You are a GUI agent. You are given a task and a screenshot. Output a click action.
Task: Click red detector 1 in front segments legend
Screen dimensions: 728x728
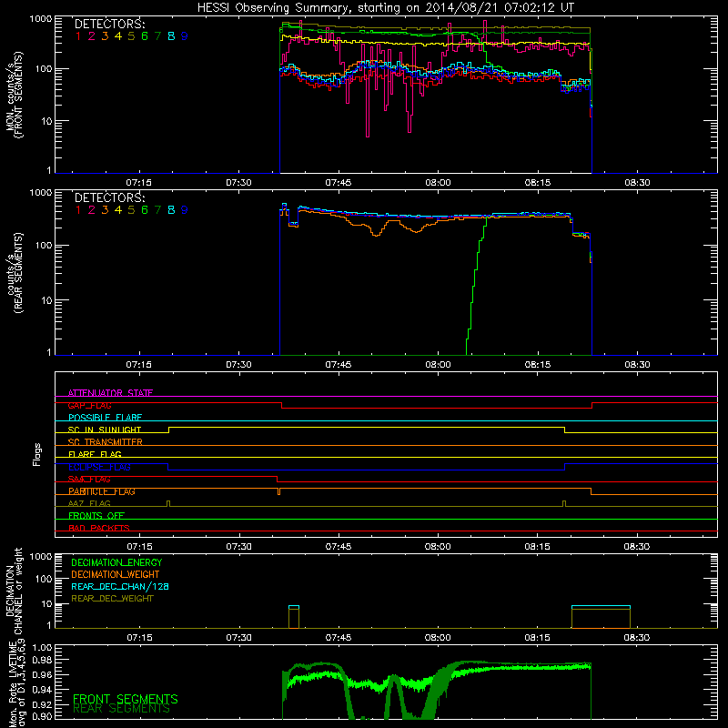tap(78, 36)
